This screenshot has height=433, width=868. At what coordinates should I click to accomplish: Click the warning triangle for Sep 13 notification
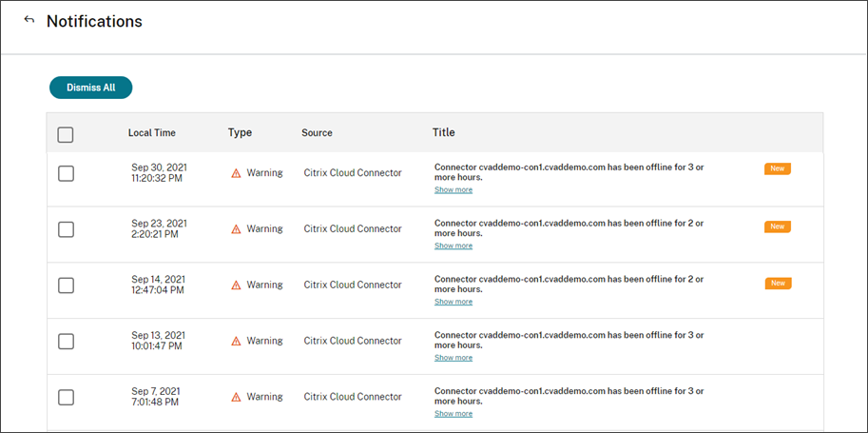pyautogui.click(x=236, y=341)
